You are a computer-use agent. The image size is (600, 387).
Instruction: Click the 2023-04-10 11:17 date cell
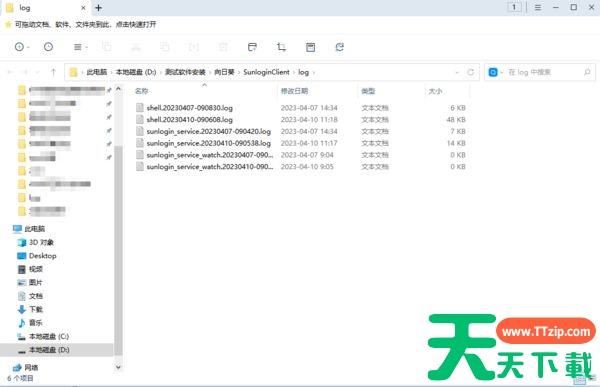pos(309,143)
